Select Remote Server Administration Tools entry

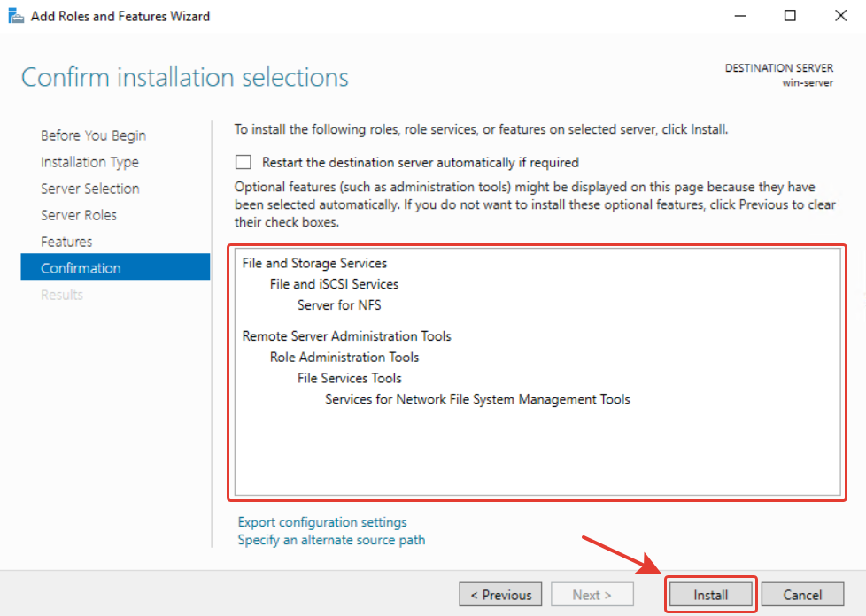coord(347,336)
